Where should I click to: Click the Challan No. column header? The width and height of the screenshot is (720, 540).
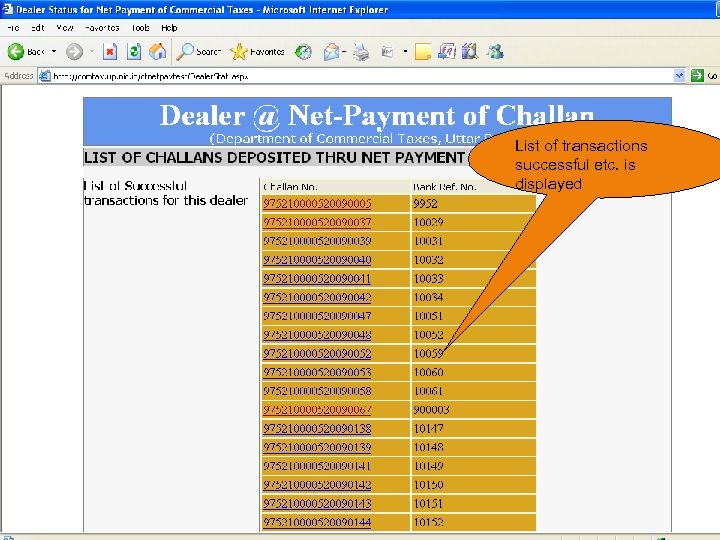point(290,187)
